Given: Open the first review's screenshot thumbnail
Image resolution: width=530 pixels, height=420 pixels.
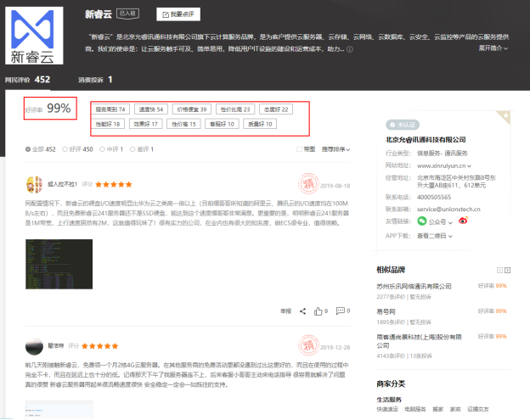Looking at the screenshot, I should (47, 263).
